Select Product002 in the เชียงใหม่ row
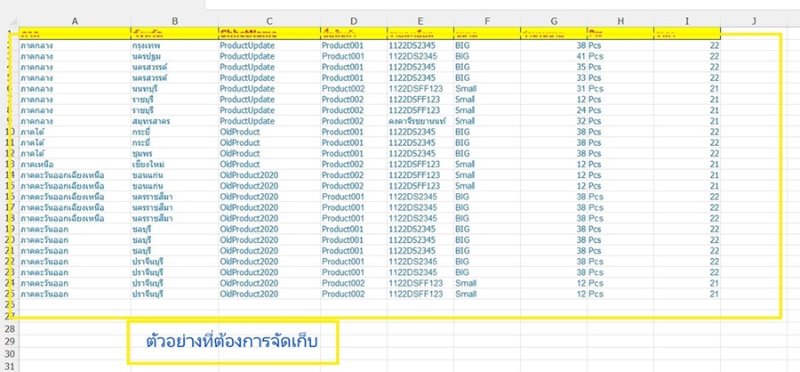This screenshot has width=800, height=372. (354, 164)
